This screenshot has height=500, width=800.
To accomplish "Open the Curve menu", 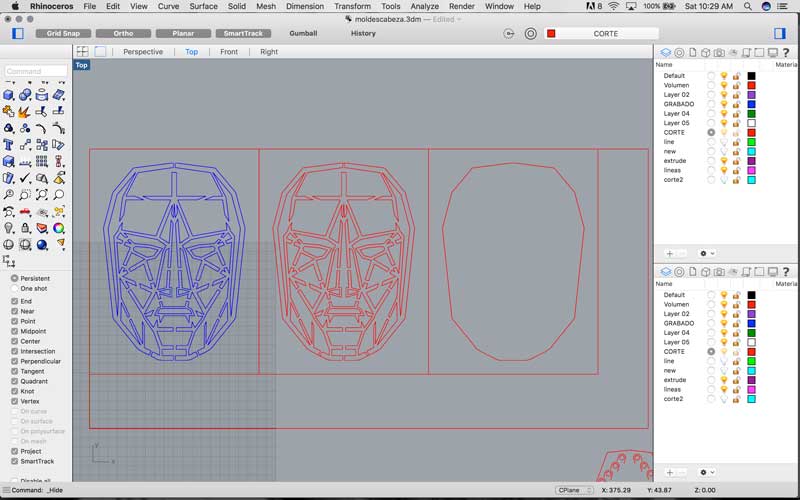I will click(x=168, y=6).
